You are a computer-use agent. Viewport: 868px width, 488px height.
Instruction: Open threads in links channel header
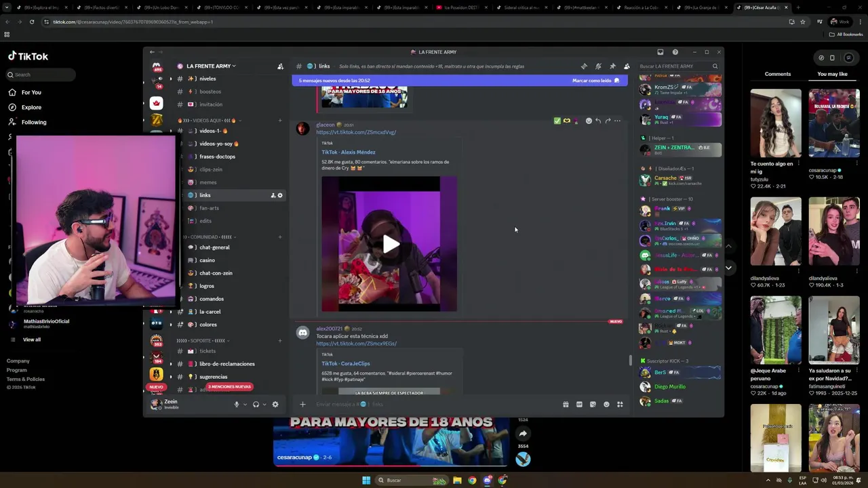pyautogui.click(x=584, y=66)
